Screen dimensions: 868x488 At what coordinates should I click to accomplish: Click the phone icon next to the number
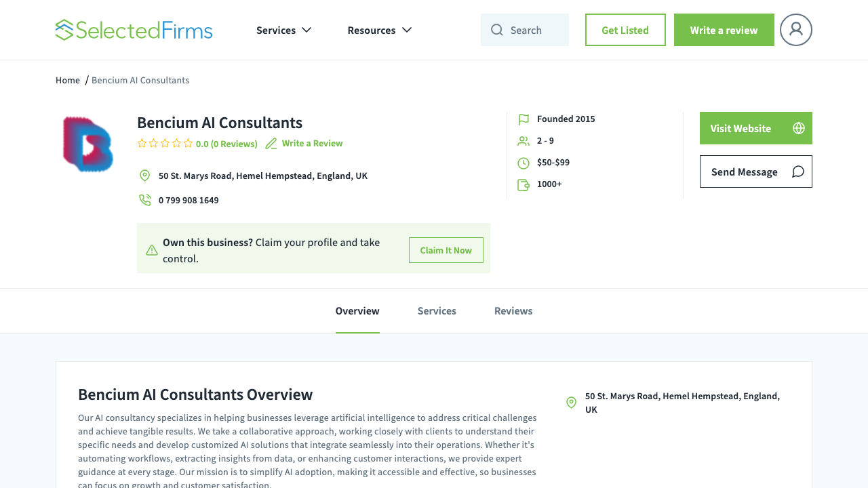[x=144, y=199]
